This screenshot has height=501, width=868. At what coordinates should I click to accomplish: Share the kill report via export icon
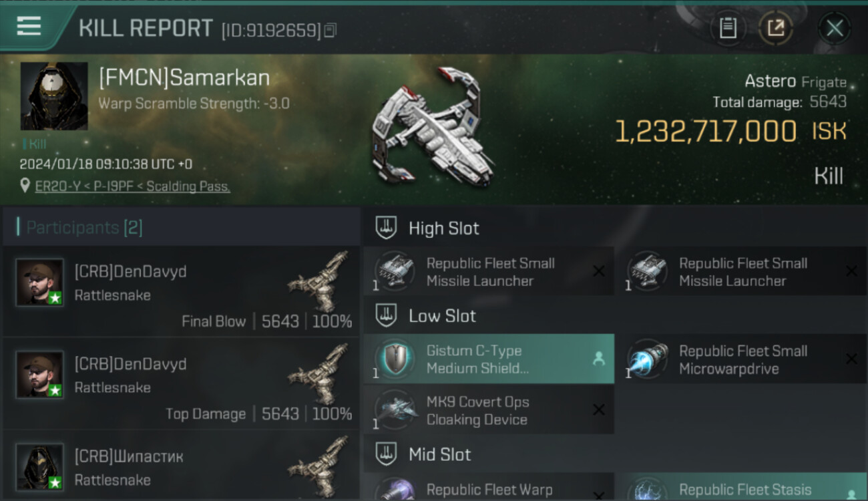tap(776, 28)
